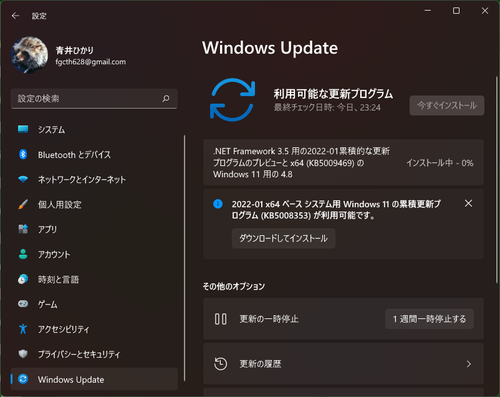Go to ネットワークとインターネット
This screenshot has height=397, width=500.
pos(94,179)
